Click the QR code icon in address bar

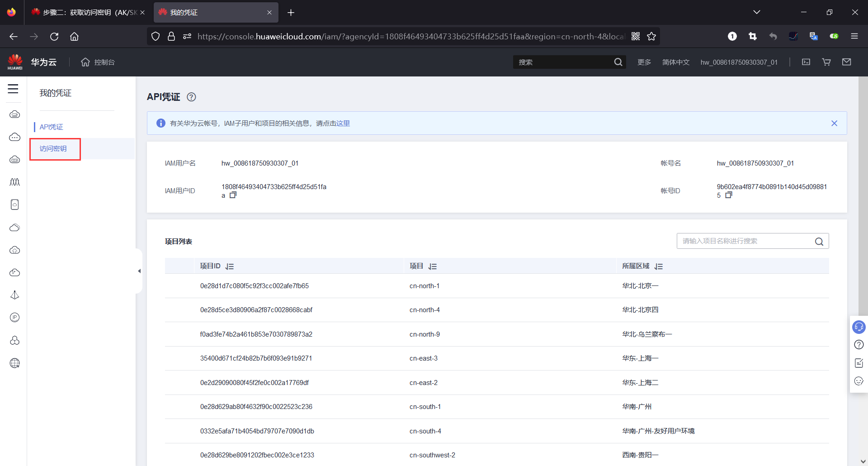(636, 37)
